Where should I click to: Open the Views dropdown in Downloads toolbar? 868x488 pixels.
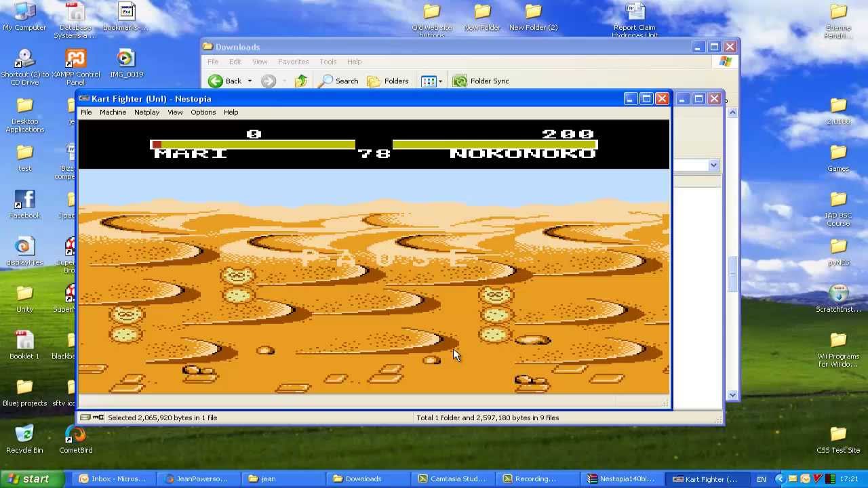[431, 81]
